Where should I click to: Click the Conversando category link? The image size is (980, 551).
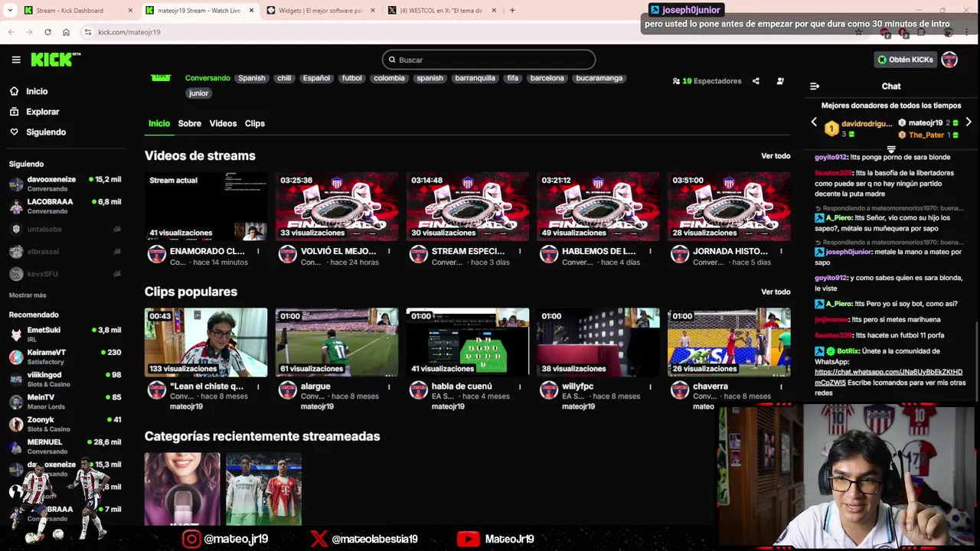click(x=207, y=78)
